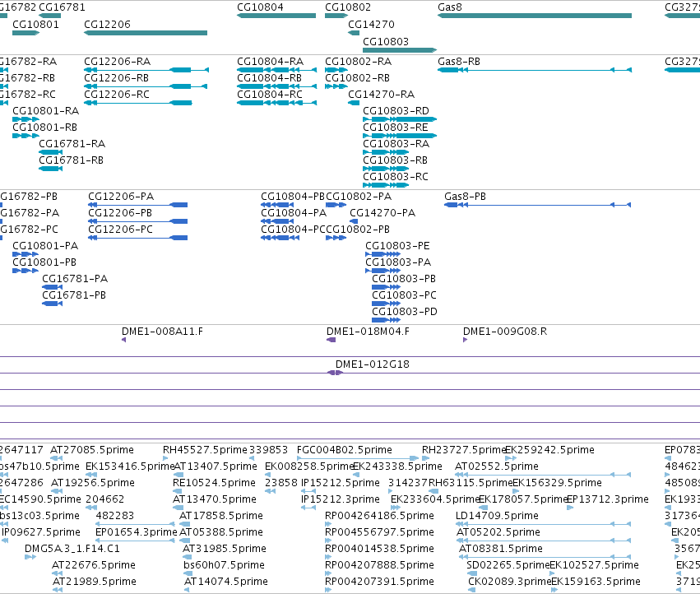Image resolution: width=700 pixels, height=594 pixels.
Task: Click the CG10804 gene label
Action: 260,7
